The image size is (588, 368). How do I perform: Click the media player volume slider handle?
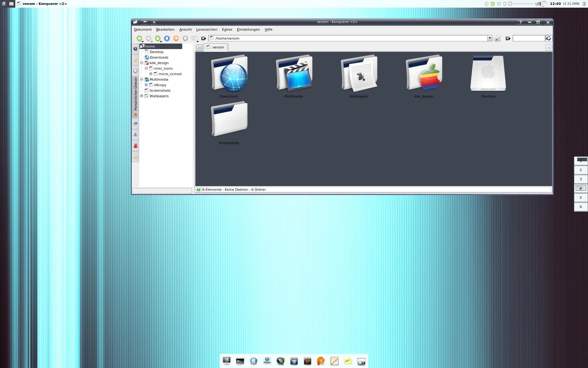coord(510,4)
